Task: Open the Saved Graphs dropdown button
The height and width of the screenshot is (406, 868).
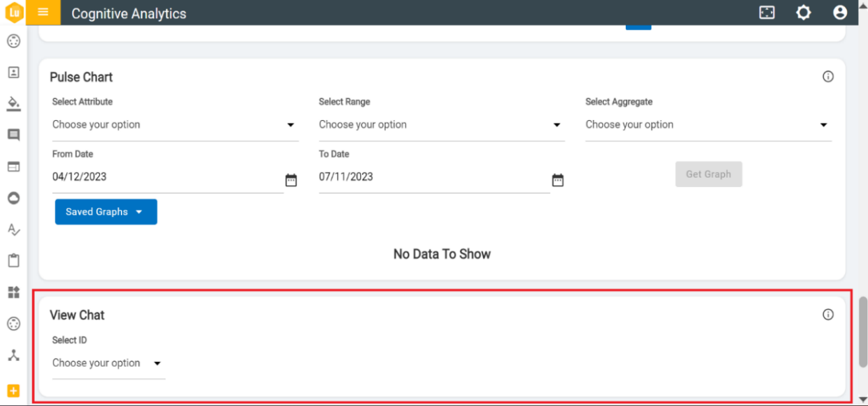Action: point(106,212)
